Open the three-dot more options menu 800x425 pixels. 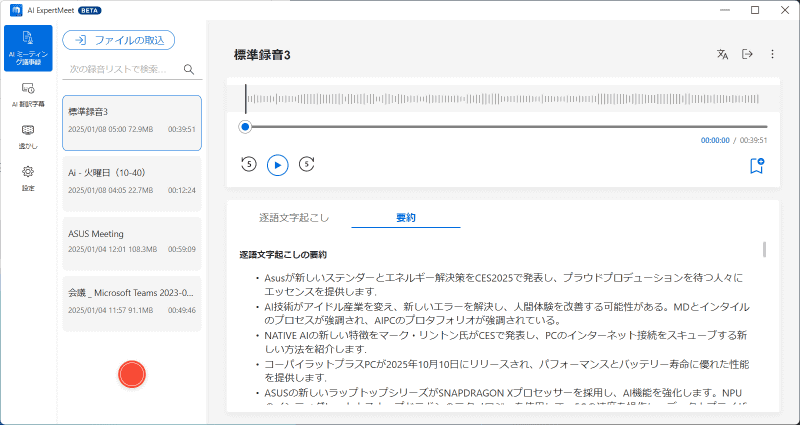(772, 54)
